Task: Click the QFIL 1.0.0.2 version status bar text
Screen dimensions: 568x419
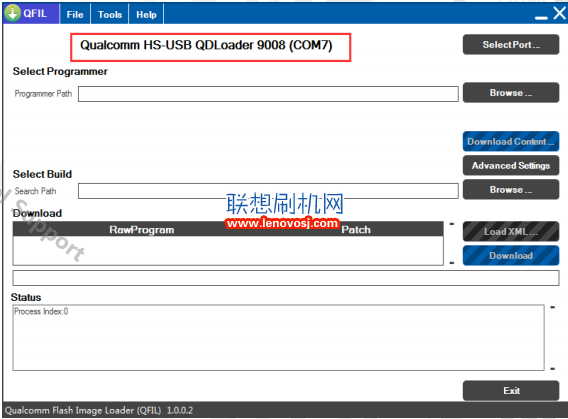Action: tap(99, 410)
